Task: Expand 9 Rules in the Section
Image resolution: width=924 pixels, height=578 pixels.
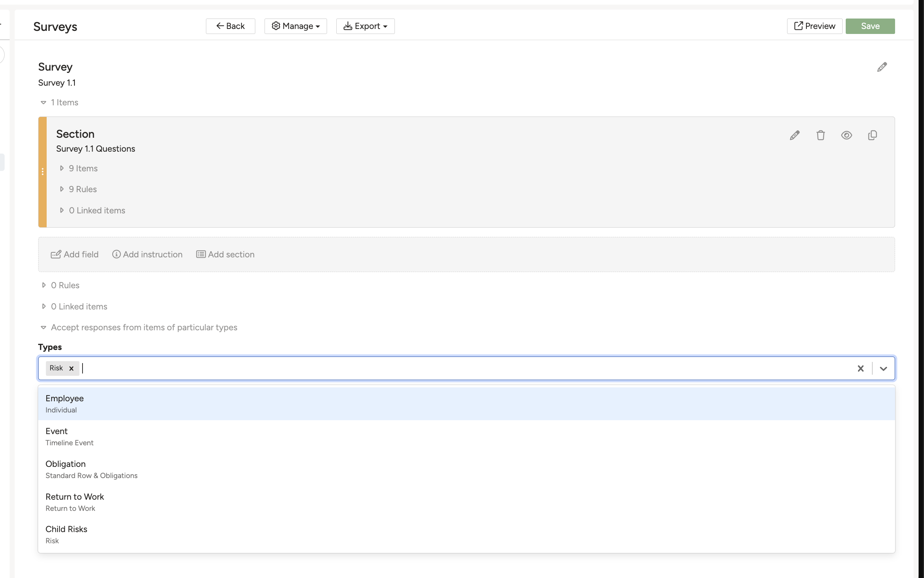Action: pos(78,189)
